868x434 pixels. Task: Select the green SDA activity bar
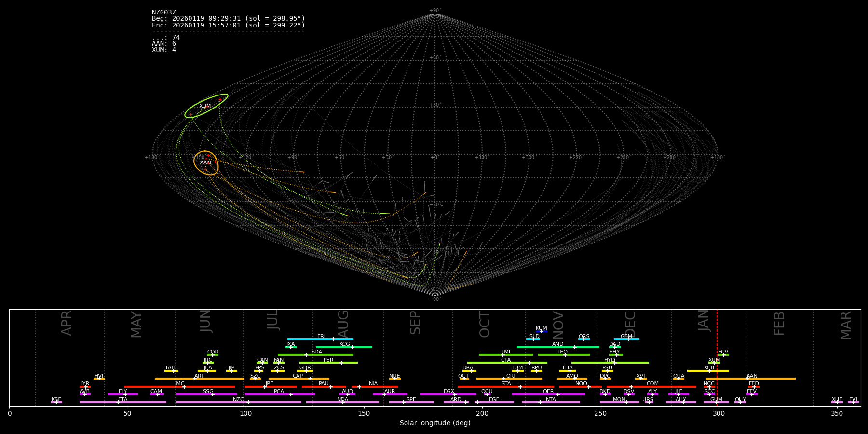315,355
